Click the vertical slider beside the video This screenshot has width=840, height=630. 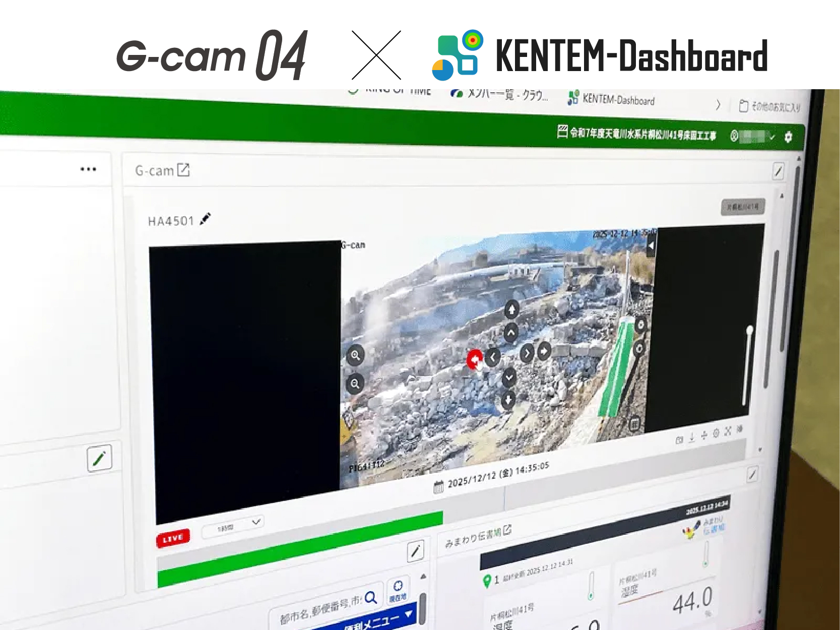coord(748,365)
